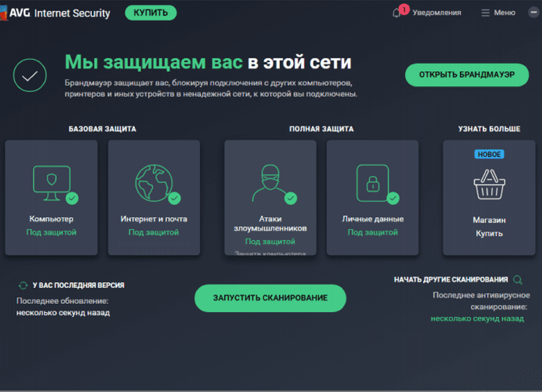Click green check badge on hacker icon
This screenshot has height=392, width=542.
[290, 198]
